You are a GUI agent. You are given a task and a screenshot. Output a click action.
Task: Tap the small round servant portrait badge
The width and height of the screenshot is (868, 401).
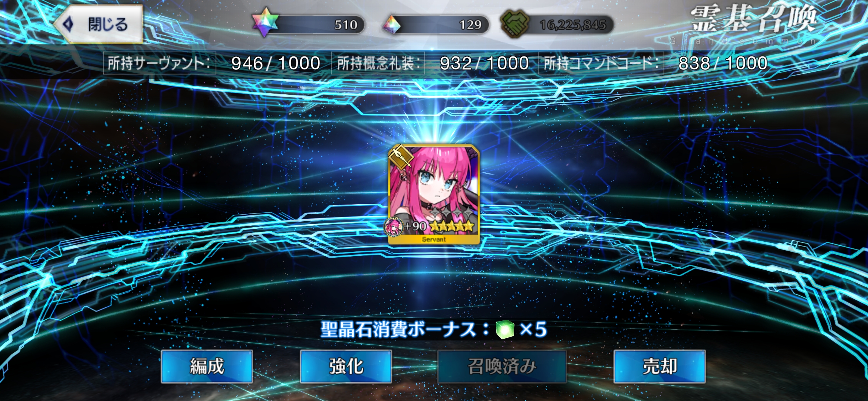[x=394, y=226]
